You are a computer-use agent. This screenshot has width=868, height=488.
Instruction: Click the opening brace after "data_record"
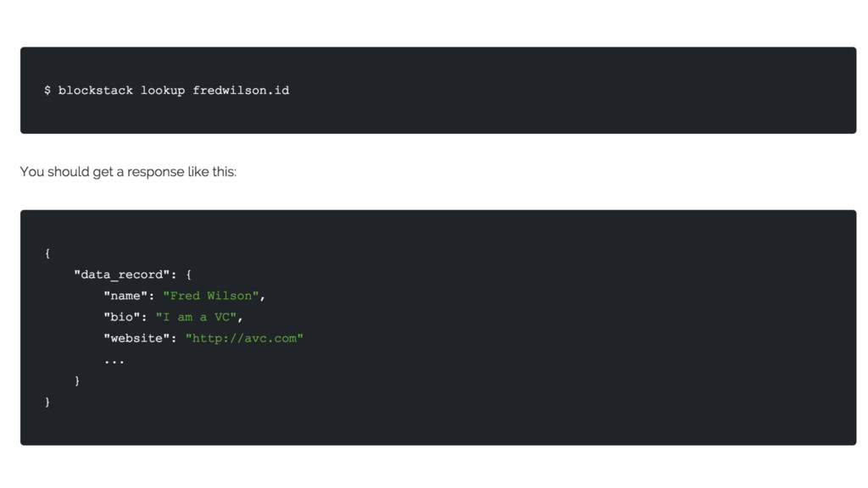click(188, 274)
